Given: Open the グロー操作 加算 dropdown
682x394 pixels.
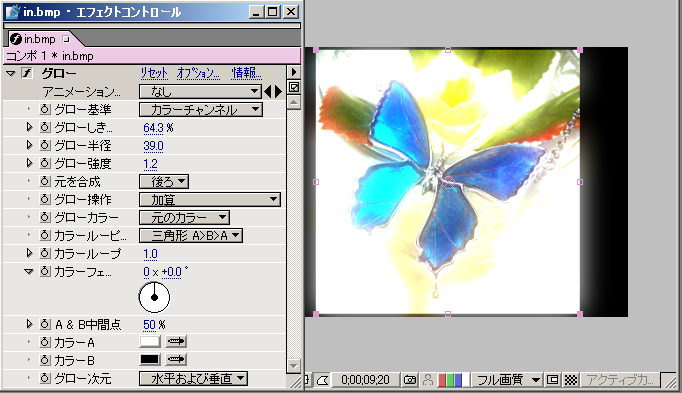Looking at the screenshot, I should tap(210, 200).
